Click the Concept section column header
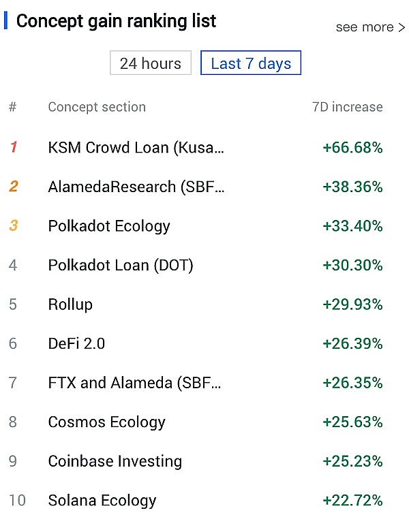 [97, 107]
